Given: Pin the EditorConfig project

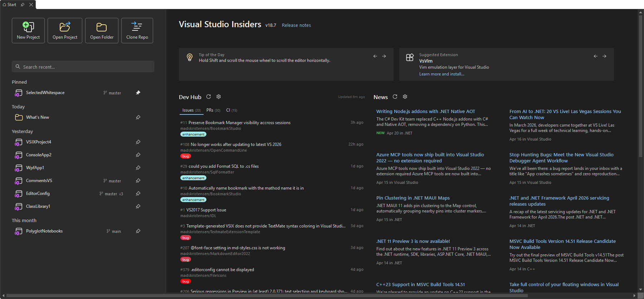Looking at the screenshot, I should pos(138,193).
